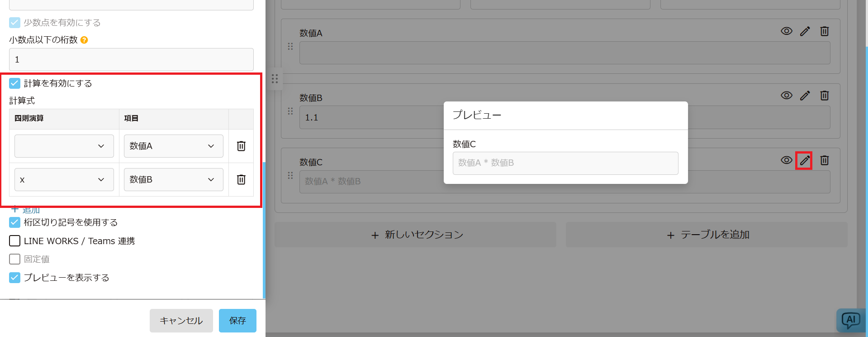Click the help icon beside 小数点以下の桁数
Screen dimensions: 868x337
coord(84,40)
